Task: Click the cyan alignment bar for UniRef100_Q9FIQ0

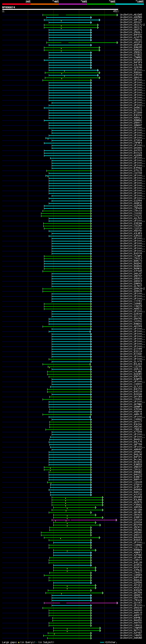Action: point(72,20)
